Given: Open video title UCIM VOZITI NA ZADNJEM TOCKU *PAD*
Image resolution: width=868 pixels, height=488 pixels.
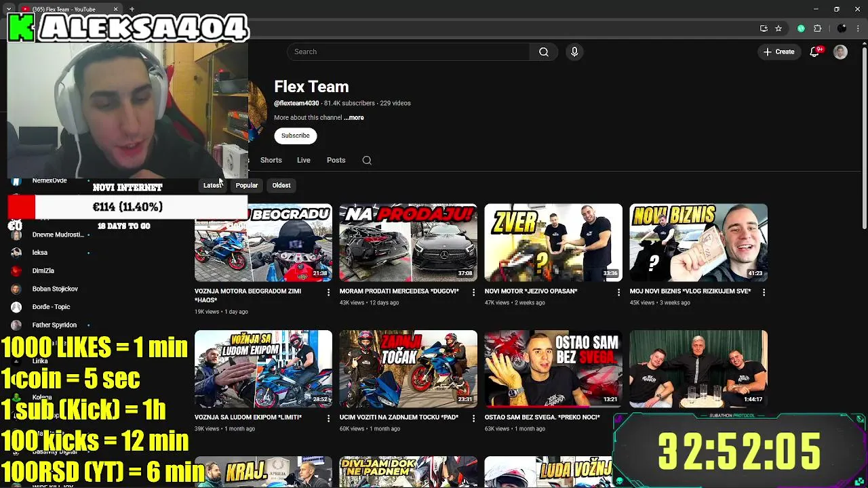Looking at the screenshot, I should point(399,418).
